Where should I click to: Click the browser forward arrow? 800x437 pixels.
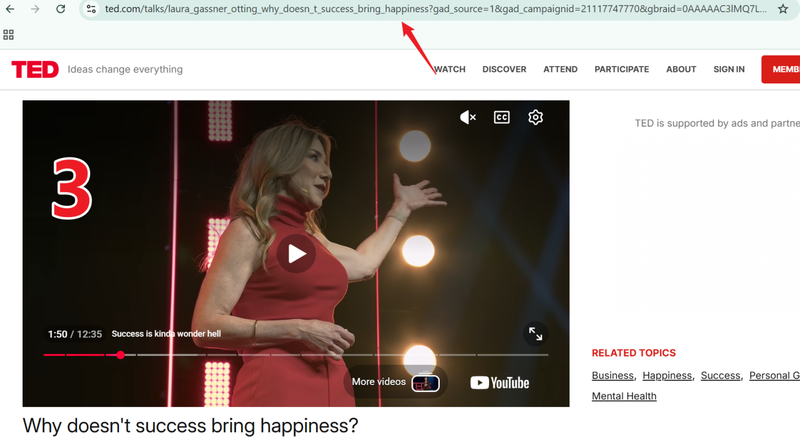[x=35, y=9]
